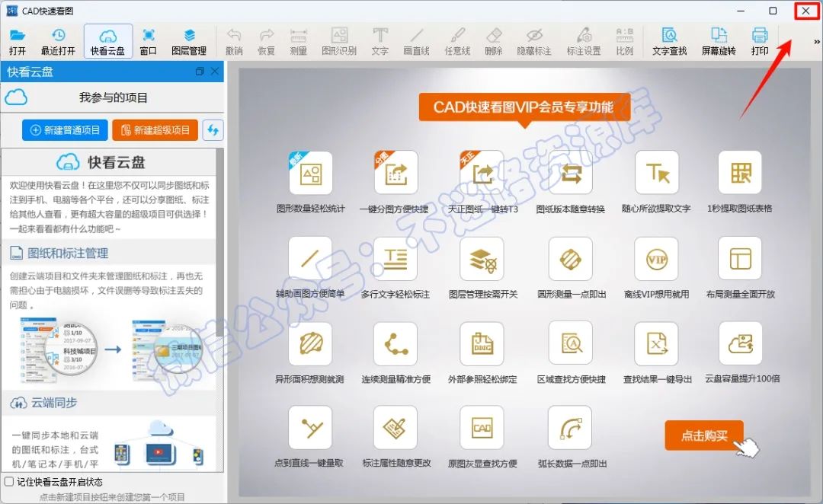823x504 pixels.
Task: Select the 删除 eraser tool
Action: (494, 42)
